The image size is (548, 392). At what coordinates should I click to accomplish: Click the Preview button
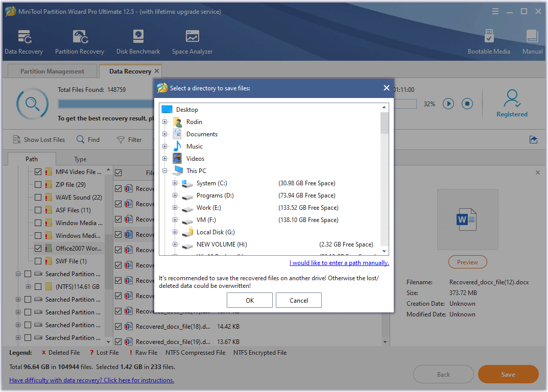click(467, 262)
